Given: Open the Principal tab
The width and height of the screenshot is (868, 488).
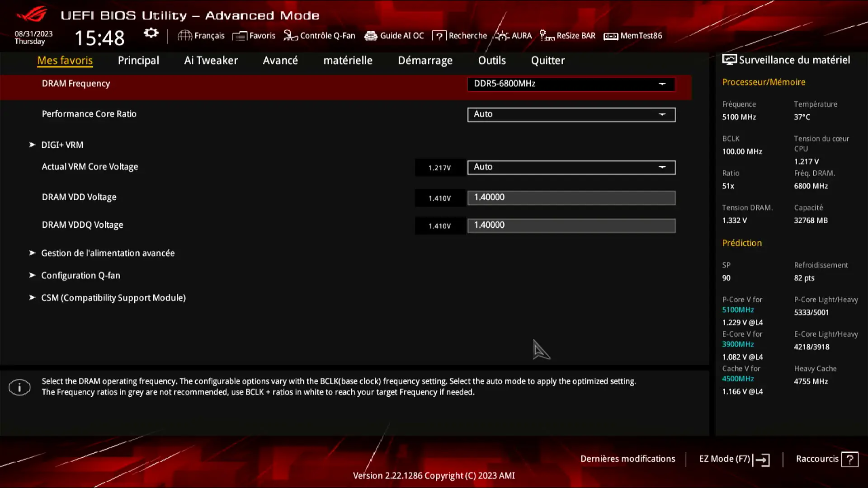Looking at the screenshot, I should (x=138, y=61).
